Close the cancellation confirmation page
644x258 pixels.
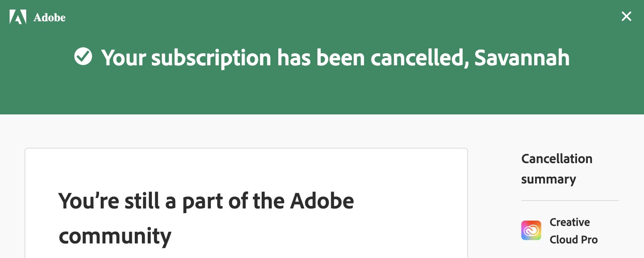tap(626, 16)
